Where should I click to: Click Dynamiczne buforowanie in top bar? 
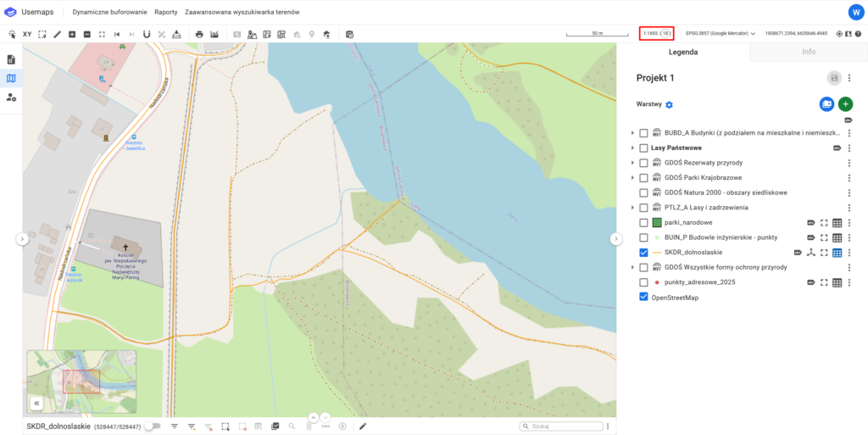[x=109, y=13]
